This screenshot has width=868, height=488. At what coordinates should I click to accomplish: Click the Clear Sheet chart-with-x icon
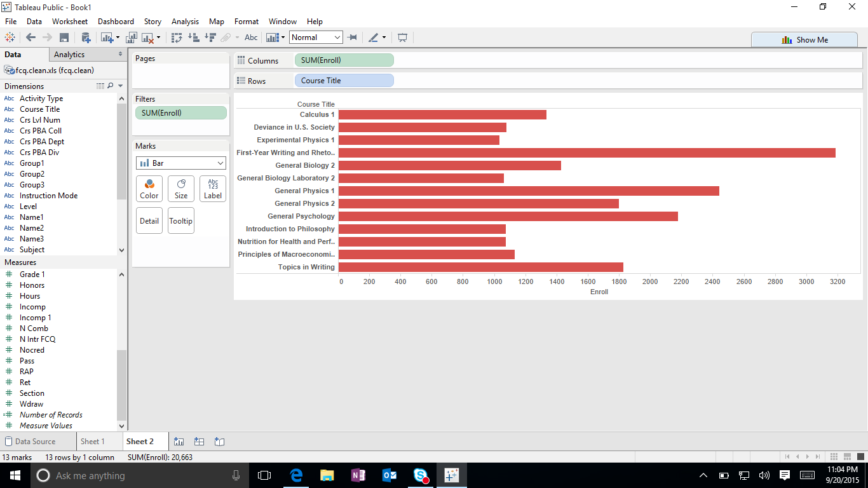click(x=148, y=37)
